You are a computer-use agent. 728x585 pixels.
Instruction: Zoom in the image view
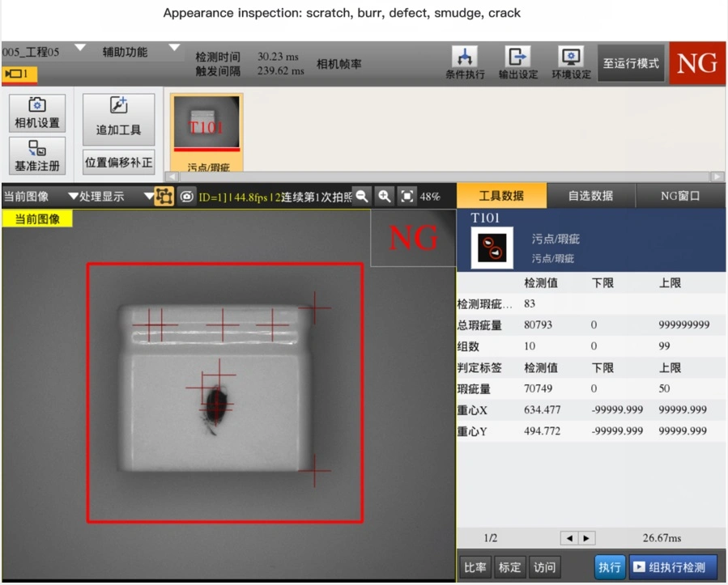coord(385,197)
